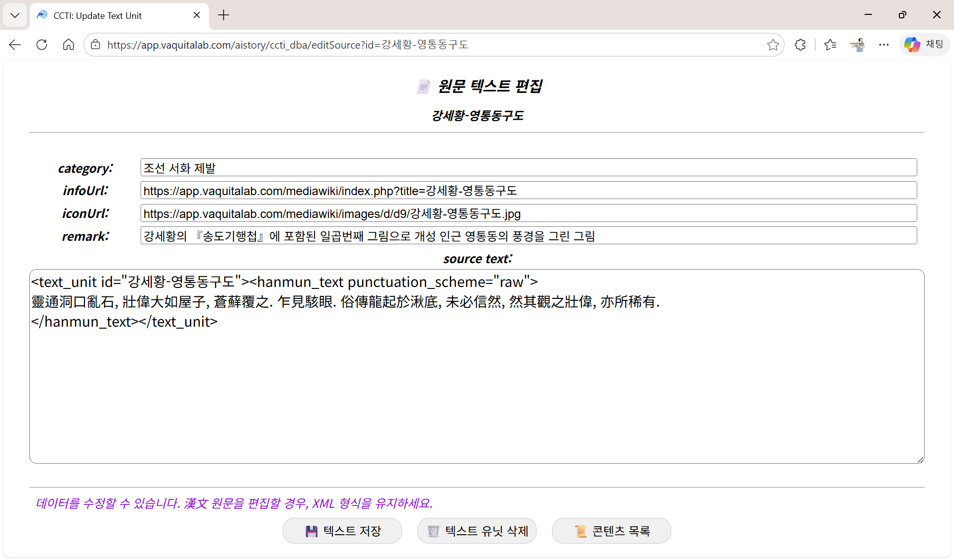Close the CCTI Update Text Unit tab
954x560 pixels.
197,15
